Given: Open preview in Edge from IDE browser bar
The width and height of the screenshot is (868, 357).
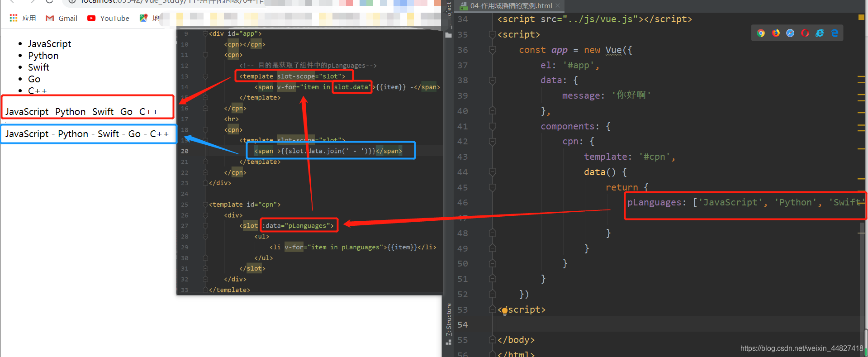Looking at the screenshot, I should (835, 33).
